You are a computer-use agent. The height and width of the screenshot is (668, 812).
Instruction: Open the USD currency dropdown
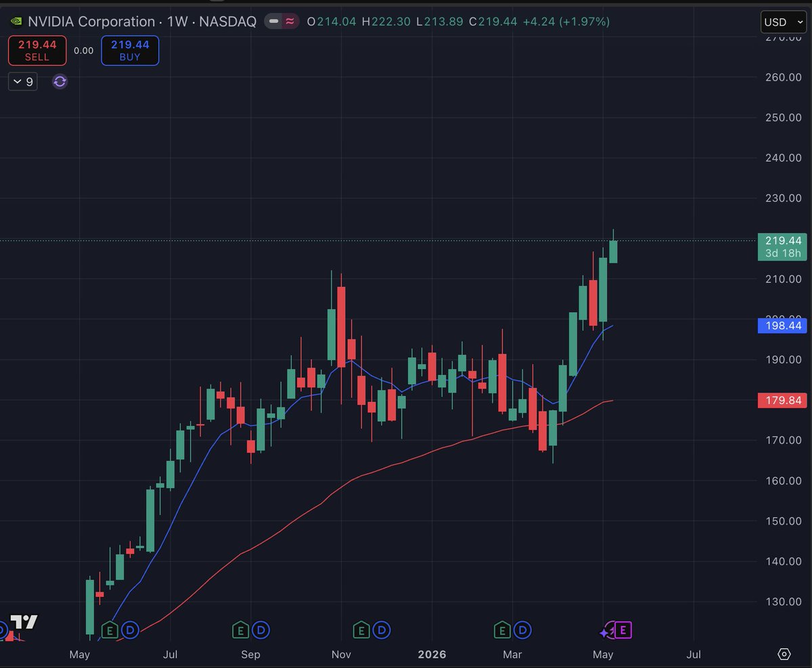783,22
